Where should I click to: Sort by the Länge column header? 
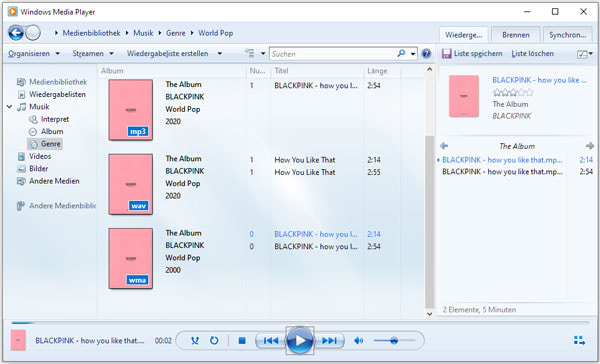[377, 71]
